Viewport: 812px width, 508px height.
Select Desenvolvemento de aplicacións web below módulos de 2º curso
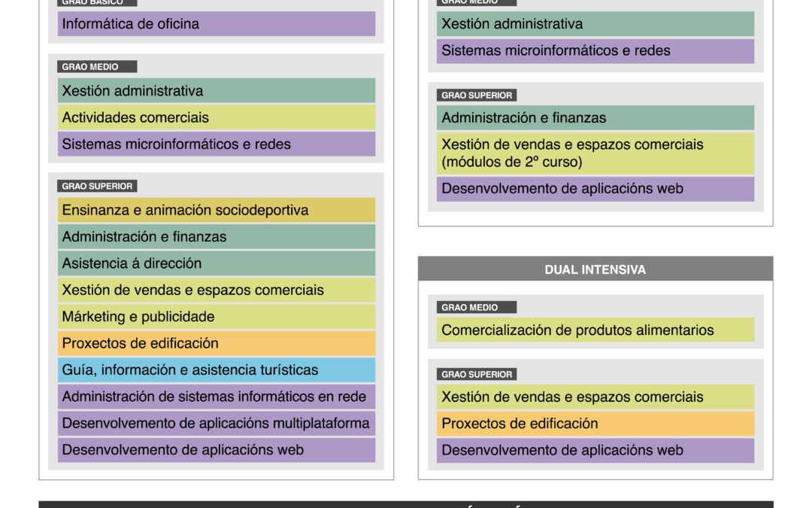(x=595, y=189)
